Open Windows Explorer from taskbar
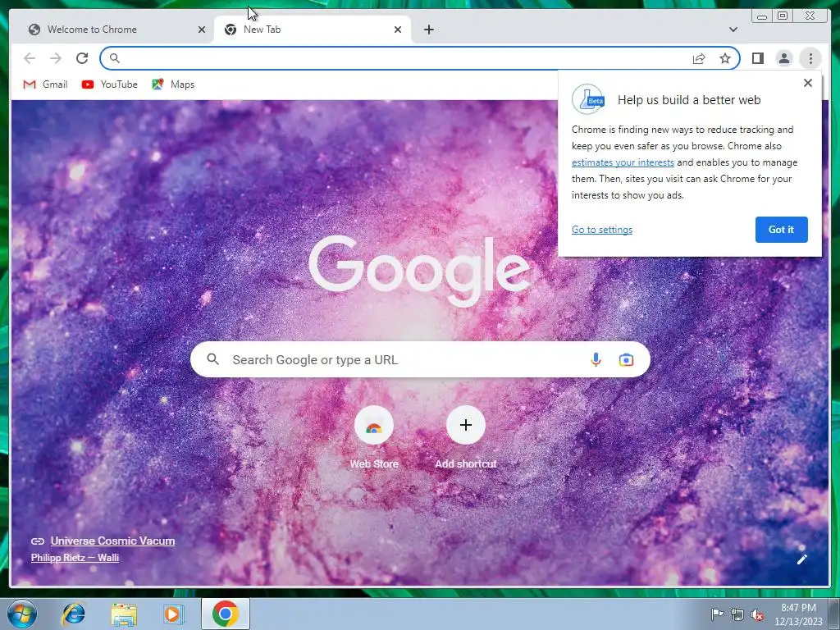Screen dimensions: 840x630 pyautogui.click(x=124, y=614)
